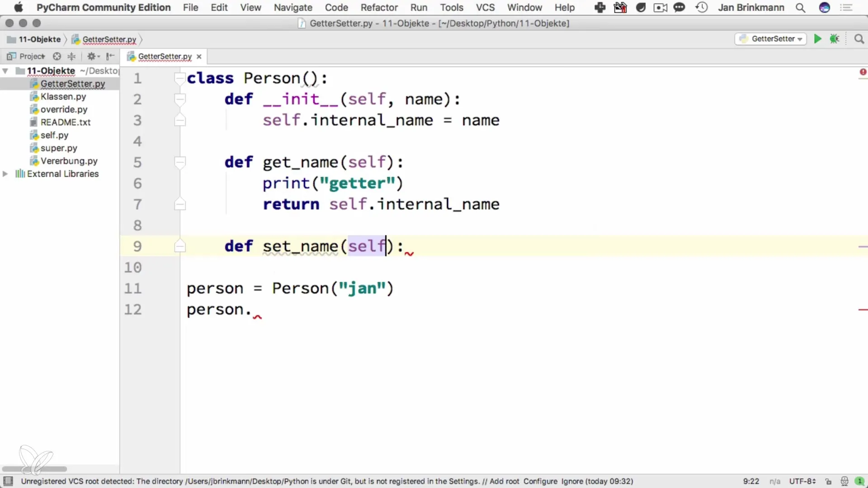Toggle tool window buttons in status bar corner
The image size is (868, 488).
(8, 481)
